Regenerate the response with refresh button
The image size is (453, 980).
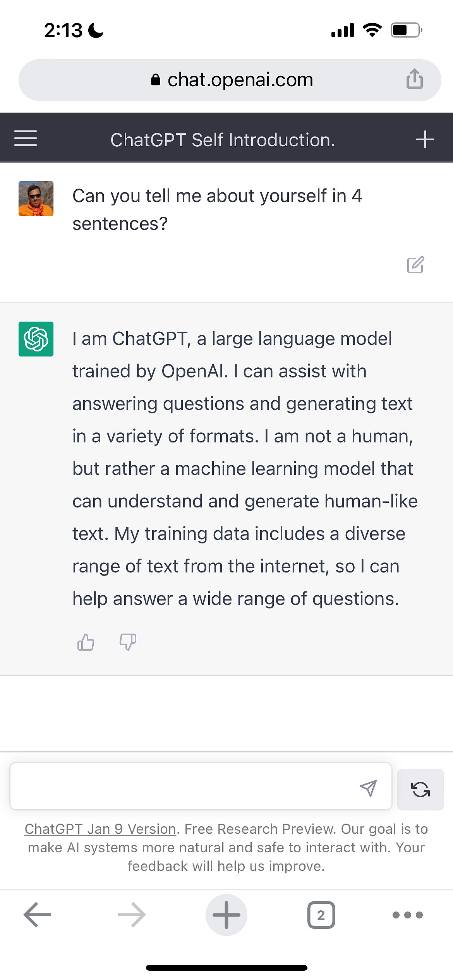click(x=420, y=789)
